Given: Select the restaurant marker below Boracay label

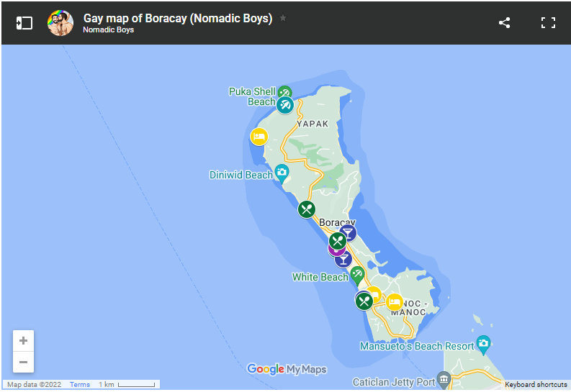Looking at the screenshot, I should coord(338,241).
